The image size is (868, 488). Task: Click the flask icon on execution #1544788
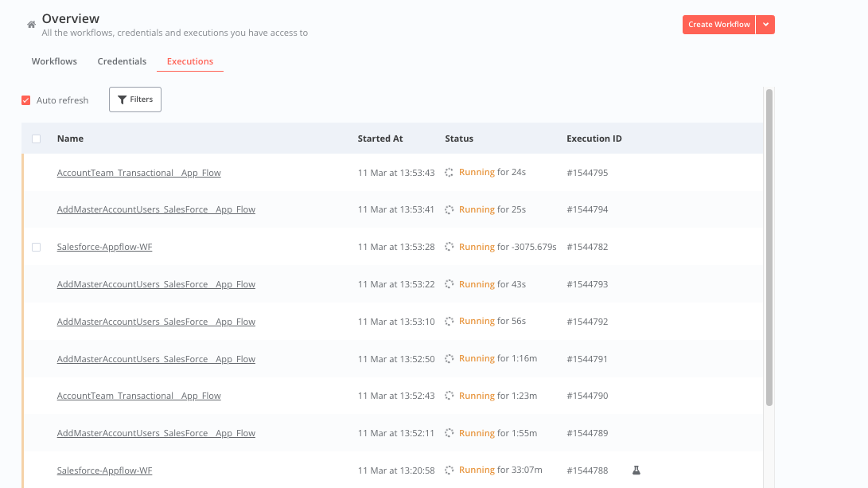(x=636, y=470)
